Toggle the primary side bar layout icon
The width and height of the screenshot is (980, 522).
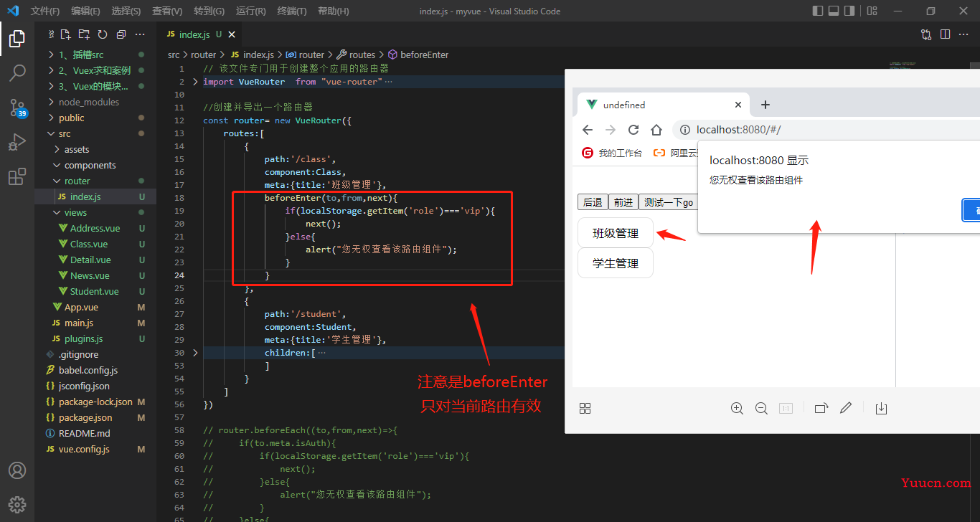(x=818, y=11)
